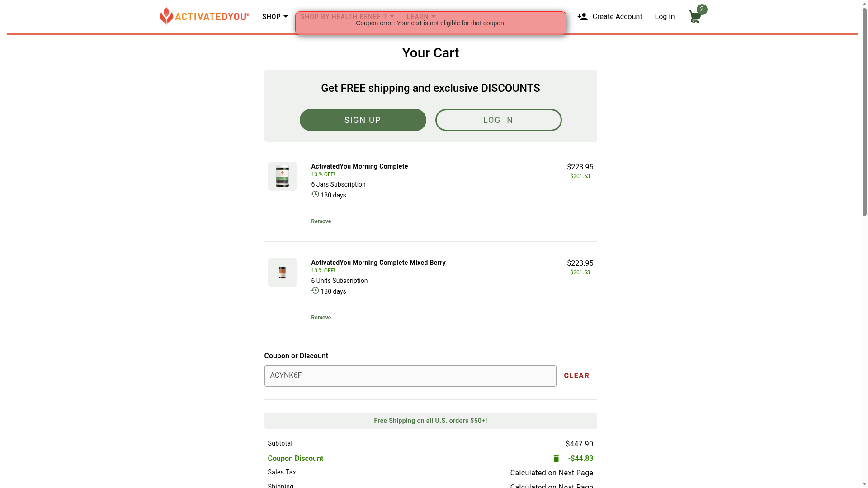
Task: Expand Shop By Health Benefit menu
Action: click(x=347, y=17)
